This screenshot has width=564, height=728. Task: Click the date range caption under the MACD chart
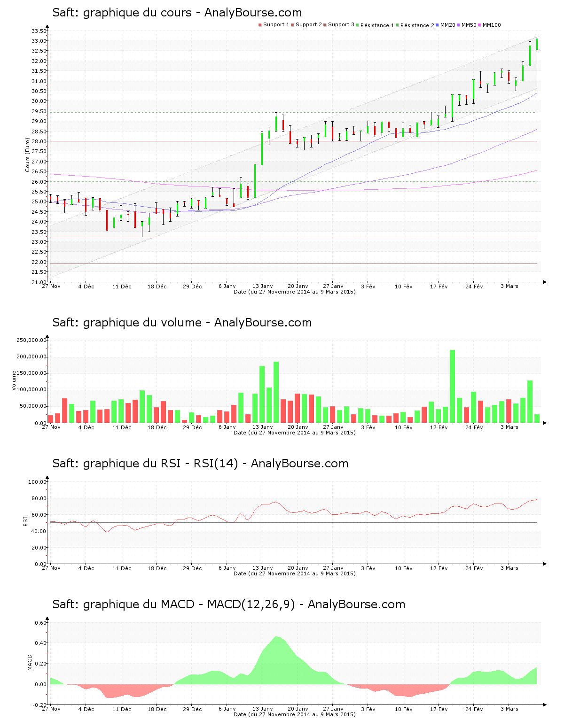pos(295,714)
